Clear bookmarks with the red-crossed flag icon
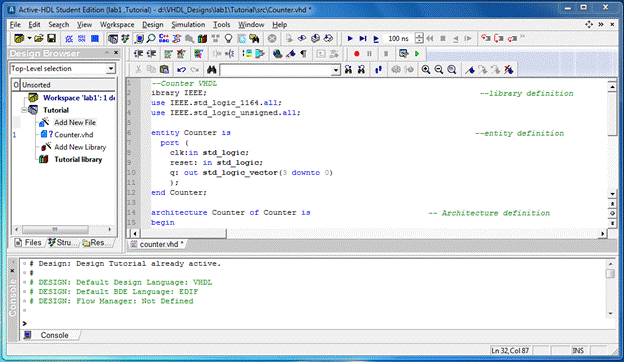The image size is (624, 362). click(509, 70)
